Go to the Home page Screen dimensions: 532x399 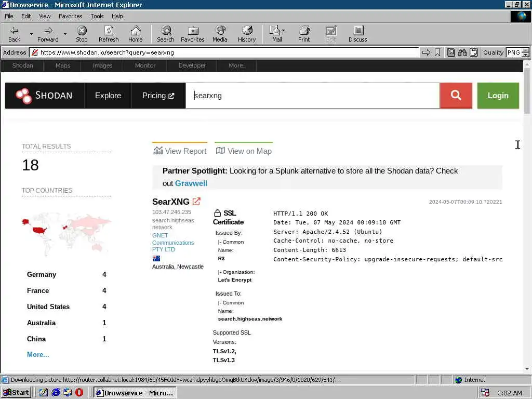click(136, 34)
